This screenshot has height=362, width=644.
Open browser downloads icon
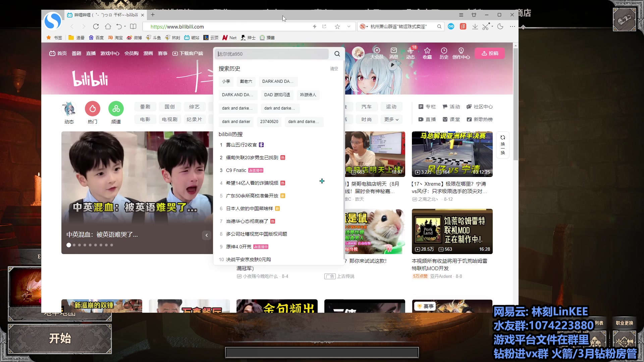(475, 26)
